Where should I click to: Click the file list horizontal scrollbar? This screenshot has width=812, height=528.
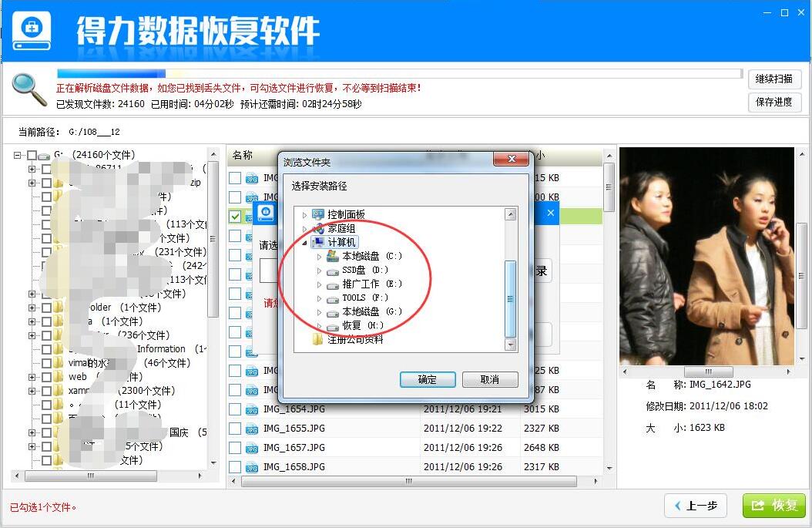409,481
